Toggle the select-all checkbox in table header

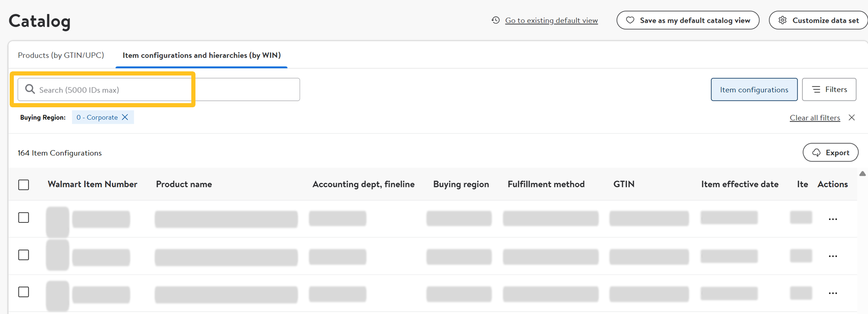(24, 185)
